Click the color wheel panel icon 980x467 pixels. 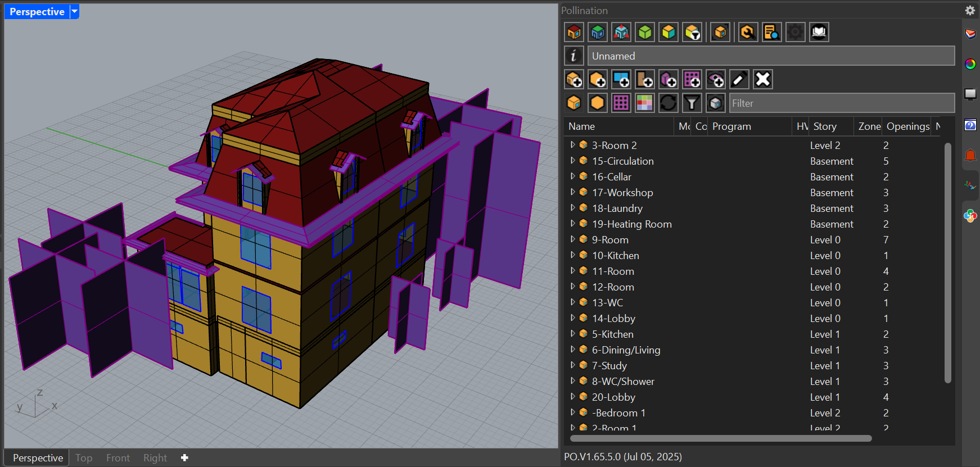pos(970,64)
